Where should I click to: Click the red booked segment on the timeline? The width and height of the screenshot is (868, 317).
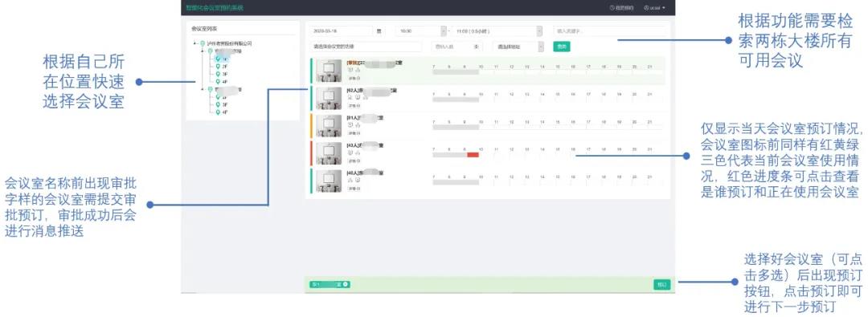pos(473,155)
